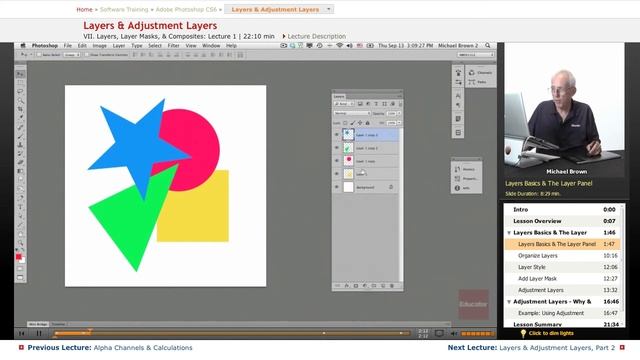The image size is (640, 360).
Task: Go to the Home breadcrumb link
Action: [84, 9]
